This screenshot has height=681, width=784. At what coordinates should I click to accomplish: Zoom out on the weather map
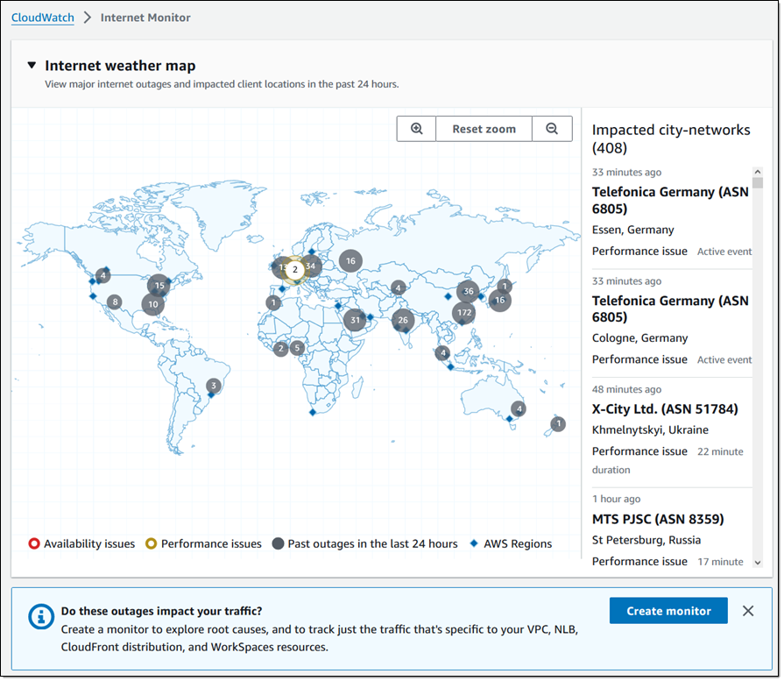click(x=554, y=129)
